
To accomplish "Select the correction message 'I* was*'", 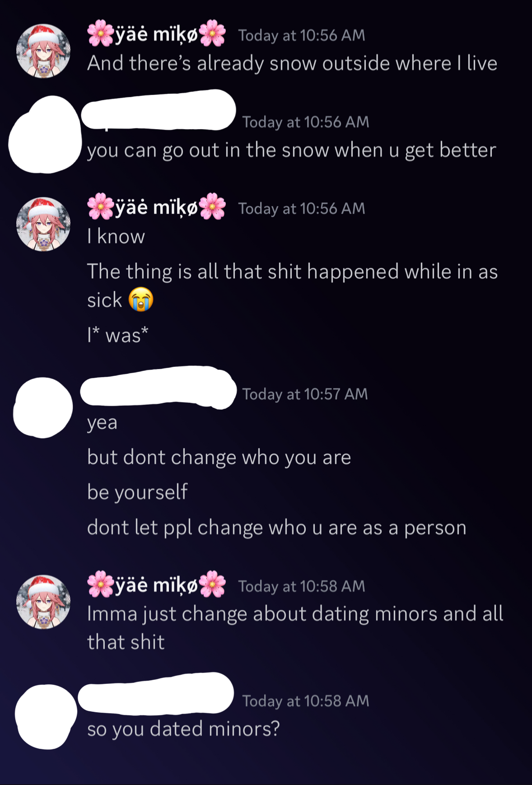I will point(118,335).
